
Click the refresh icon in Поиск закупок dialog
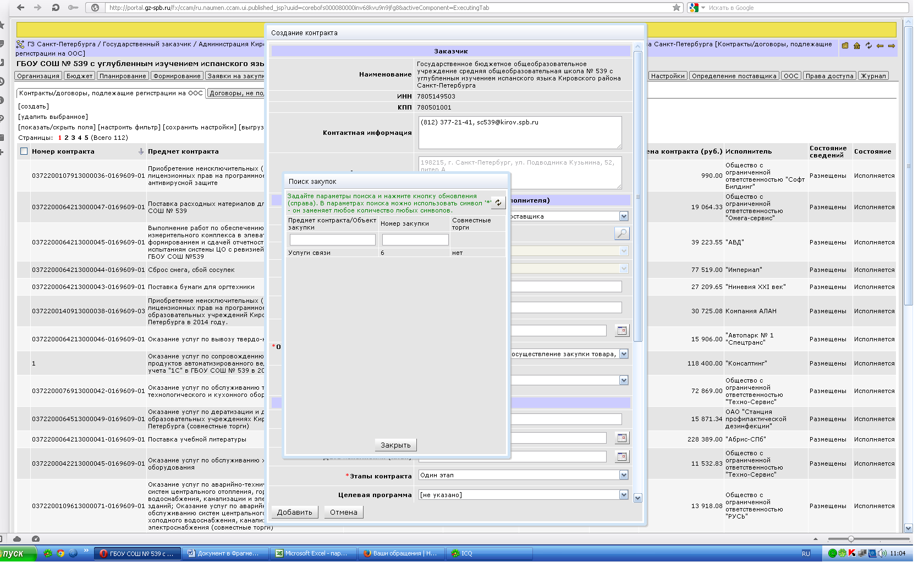click(498, 203)
